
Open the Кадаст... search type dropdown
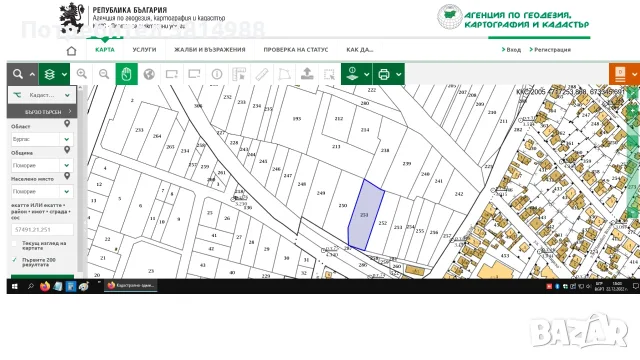click(x=42, y=95)
